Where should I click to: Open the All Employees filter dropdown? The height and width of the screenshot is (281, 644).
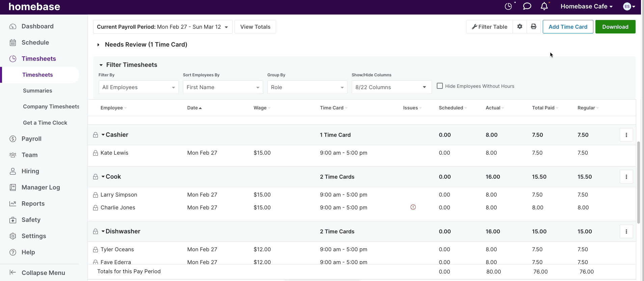139,87
